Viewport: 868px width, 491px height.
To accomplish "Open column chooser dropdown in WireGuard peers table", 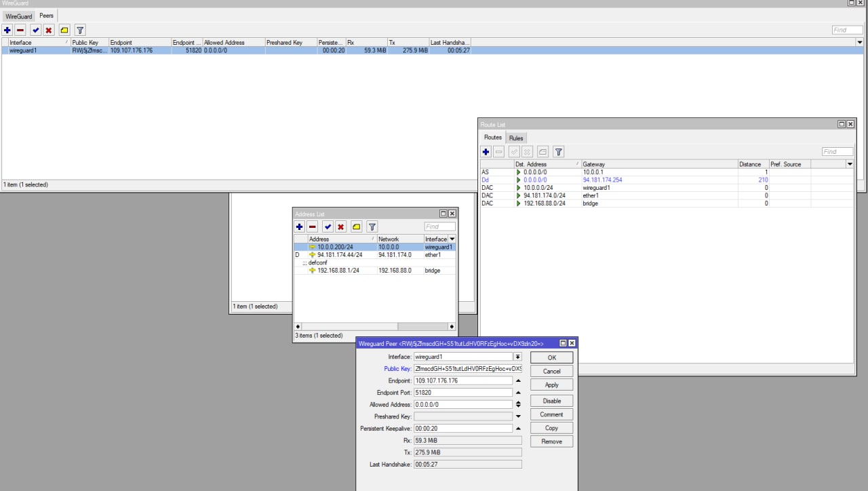I will click(x=860, y=42).
